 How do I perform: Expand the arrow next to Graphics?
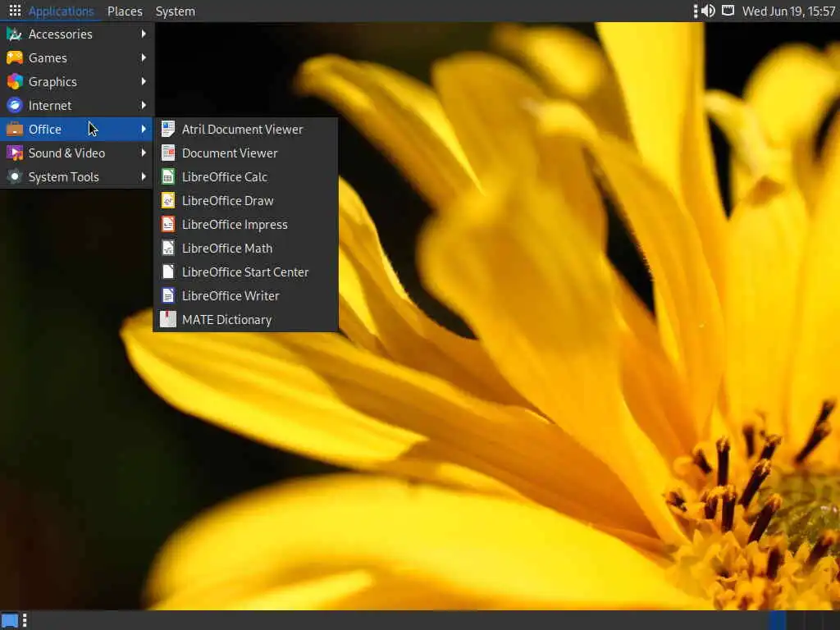144,81
